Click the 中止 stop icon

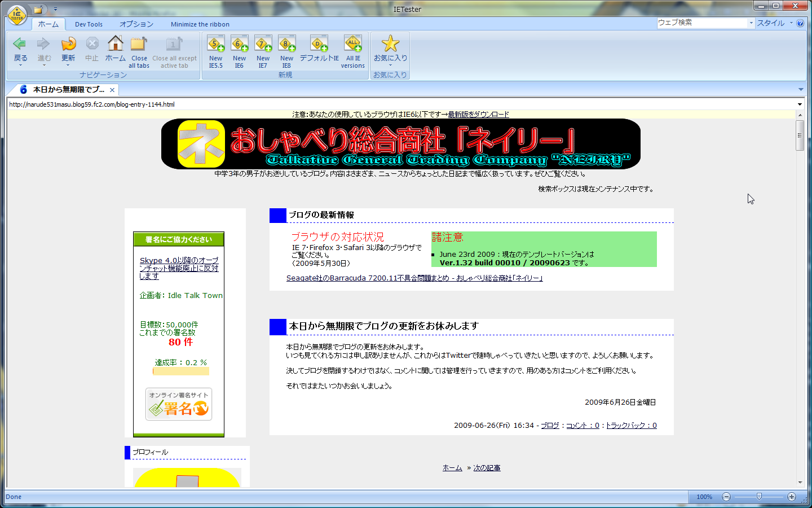coord(92,44)
